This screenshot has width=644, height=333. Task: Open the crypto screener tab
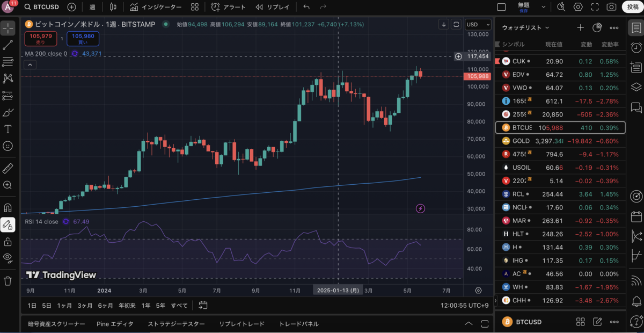pyautogui.click(x=56, y=324)
